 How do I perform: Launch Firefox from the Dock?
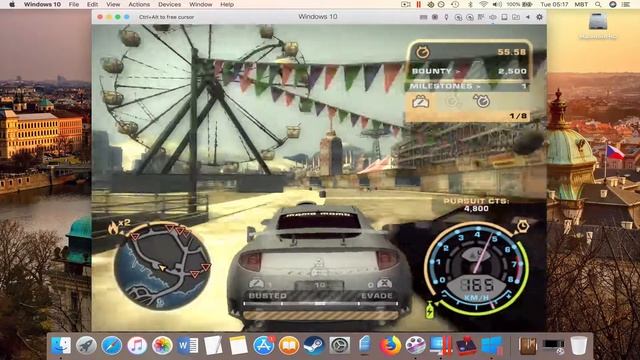(x=390, y=346)
